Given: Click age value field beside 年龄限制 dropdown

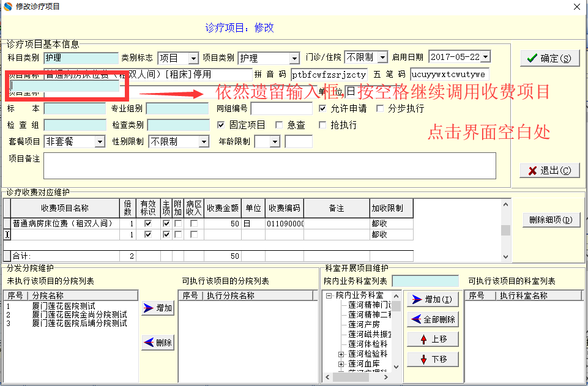Looking at the screenshot, I should [x=299, y=142].
